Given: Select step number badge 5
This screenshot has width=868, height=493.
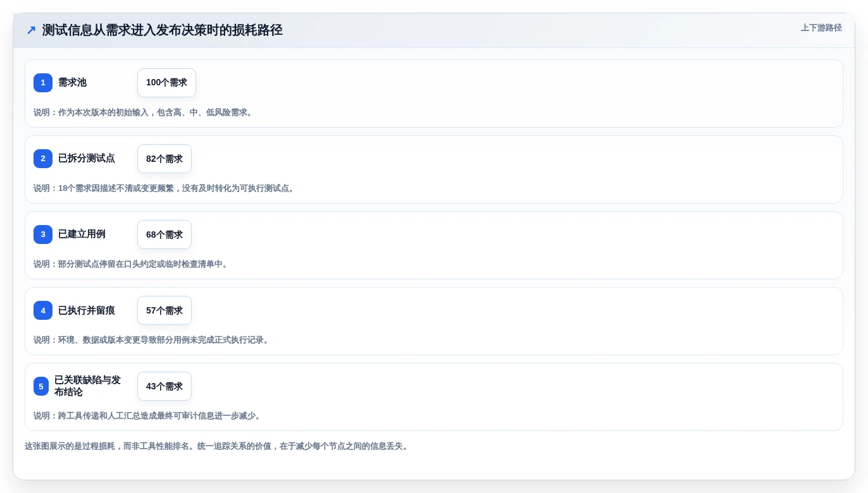Looking at the screenshot, I should click(x=41, y=386).
